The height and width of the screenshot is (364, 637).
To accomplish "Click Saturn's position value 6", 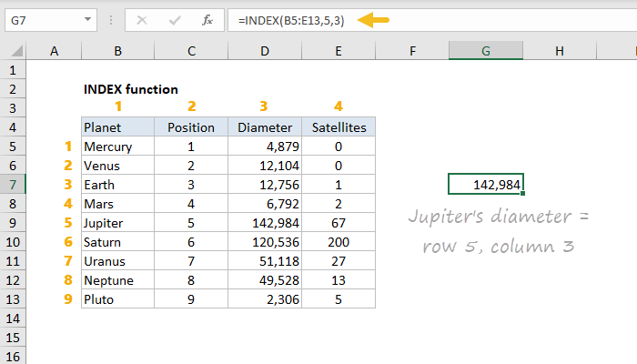I will [x=191, y=242].
